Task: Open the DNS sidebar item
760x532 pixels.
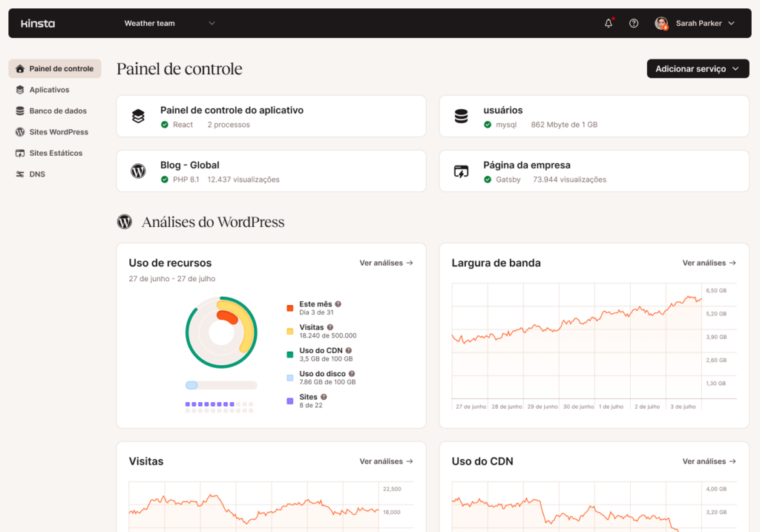Action: point(36,174)
